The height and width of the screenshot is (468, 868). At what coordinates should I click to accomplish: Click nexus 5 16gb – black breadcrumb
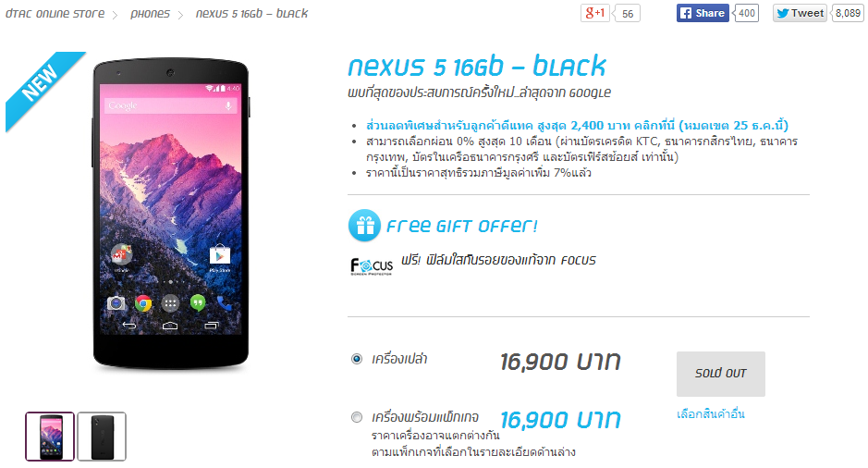coord(251,13)
